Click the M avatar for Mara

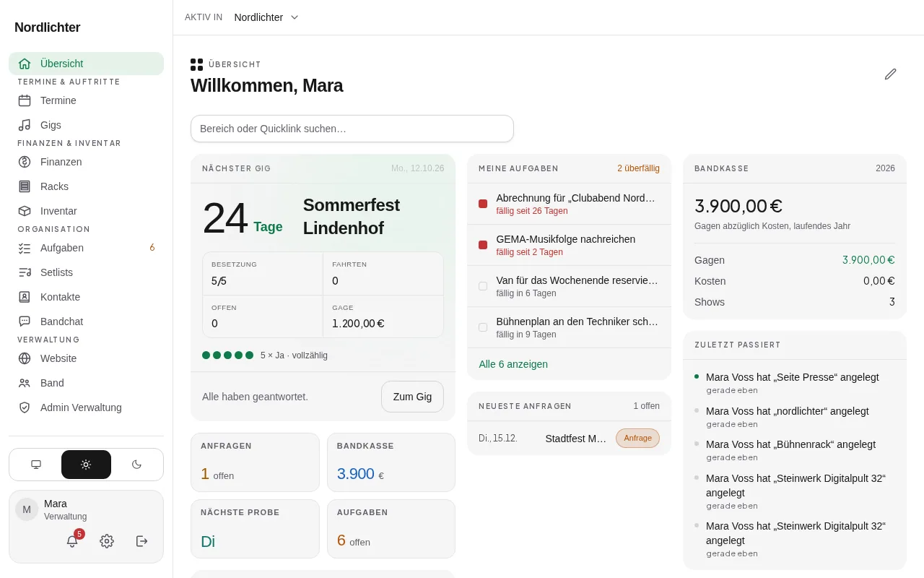pyautogui.click(x=27, y=509)
